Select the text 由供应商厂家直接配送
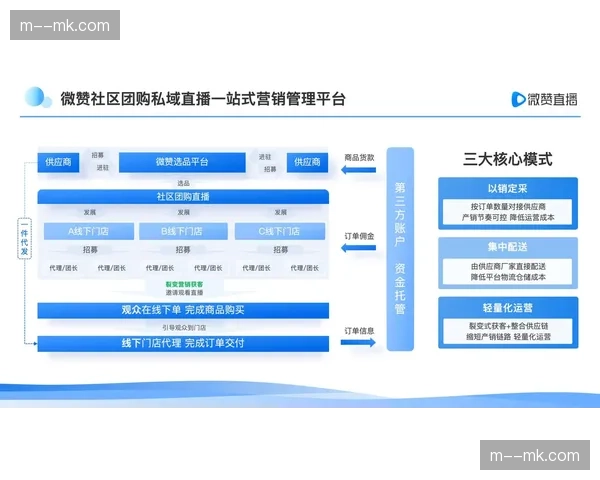Viewport: 600px width, 480px height. [508, 266]
